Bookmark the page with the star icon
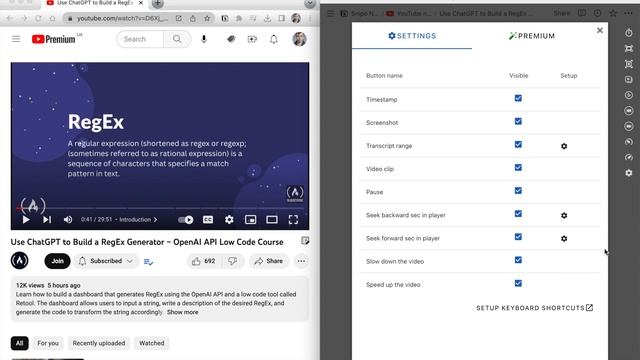640x360 pixels. (207, 18)
